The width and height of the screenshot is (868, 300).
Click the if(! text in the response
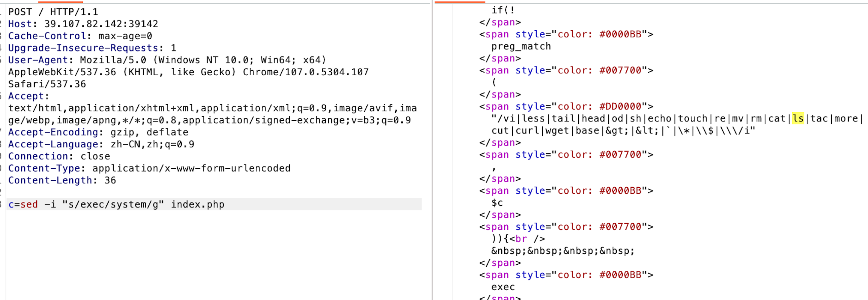[503, 10]
